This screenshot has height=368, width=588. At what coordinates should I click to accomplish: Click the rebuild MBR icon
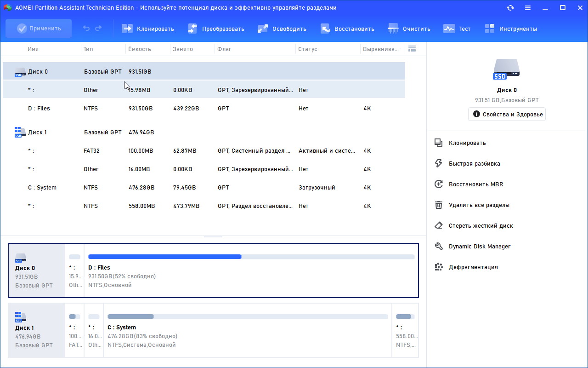(x=439, y=184)
